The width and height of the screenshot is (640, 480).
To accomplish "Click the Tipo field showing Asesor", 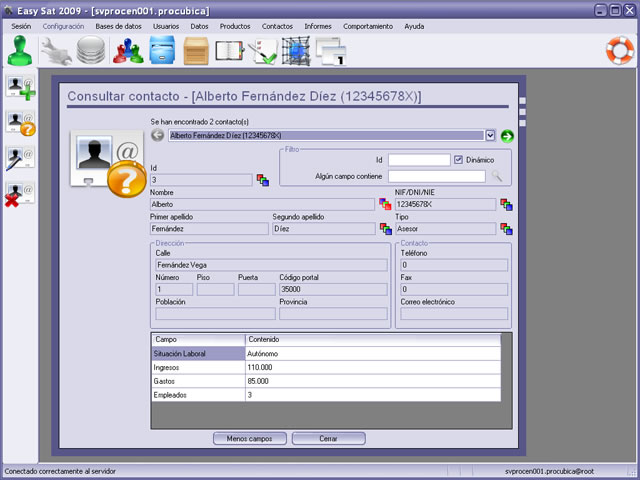I will (445, 229).
